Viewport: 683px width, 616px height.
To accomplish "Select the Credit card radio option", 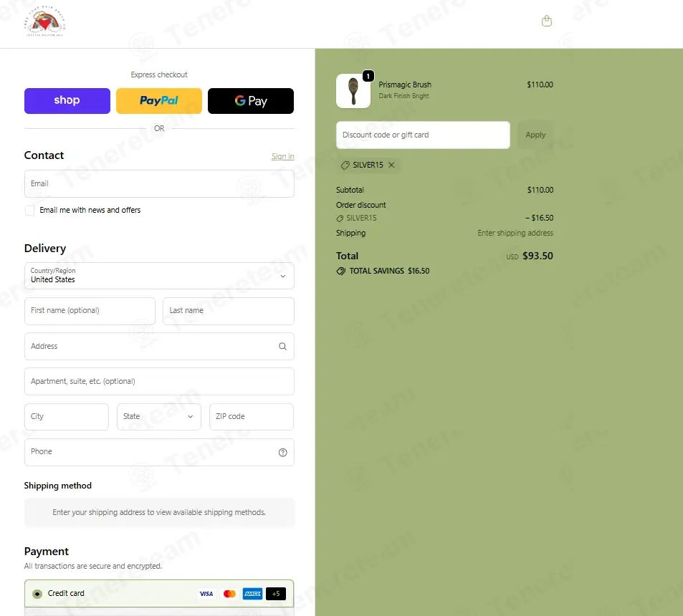I will (x=37, y=594).
